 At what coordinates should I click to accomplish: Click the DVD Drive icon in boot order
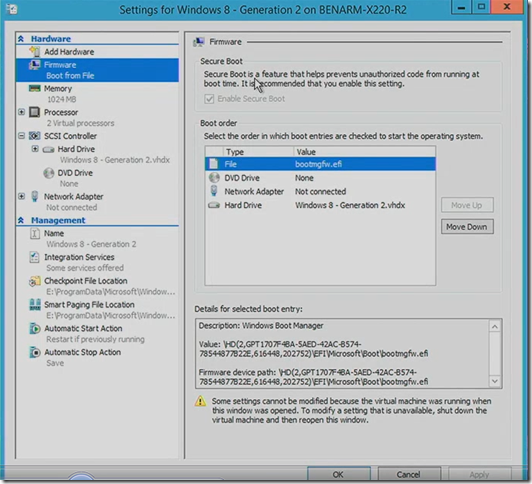(x=214, y=177)
